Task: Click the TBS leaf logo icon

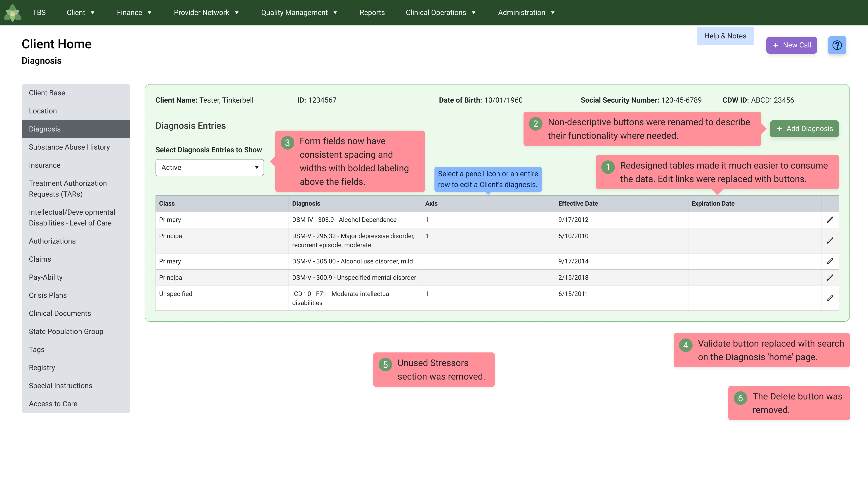Action: (12, 13)
